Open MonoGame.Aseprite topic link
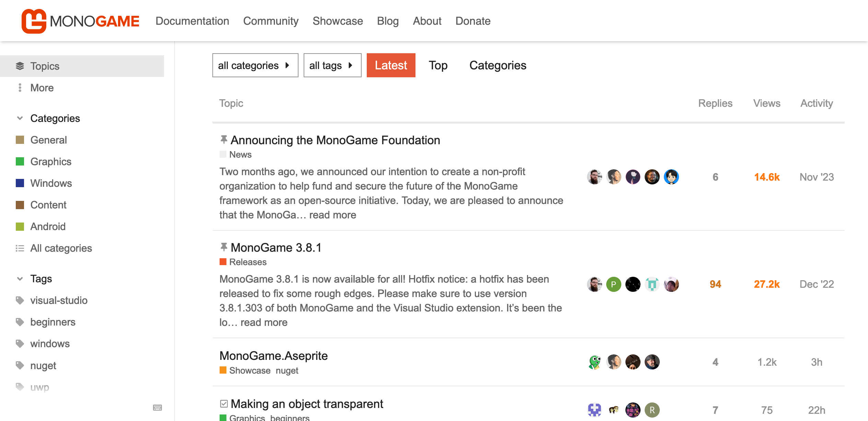 click(x=273, y=356)
